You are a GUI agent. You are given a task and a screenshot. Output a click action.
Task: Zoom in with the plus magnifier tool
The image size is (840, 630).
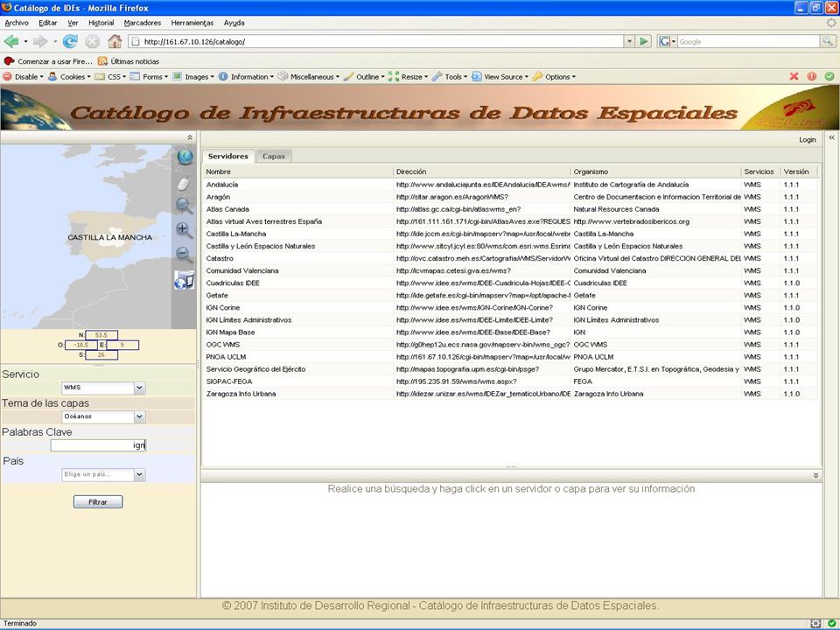184,230
